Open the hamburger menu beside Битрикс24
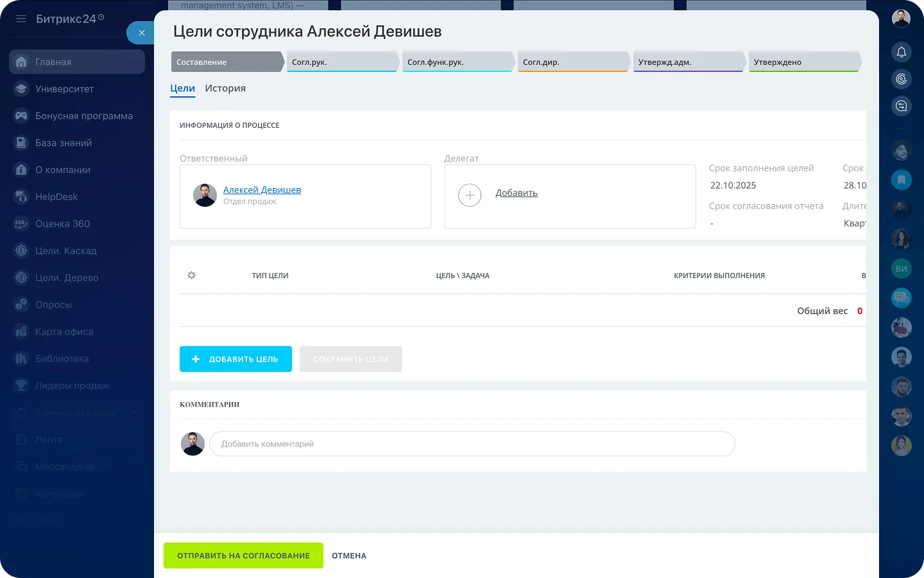Image resolution: width=924 pixels, height=578 pixels. coord(21,19)
